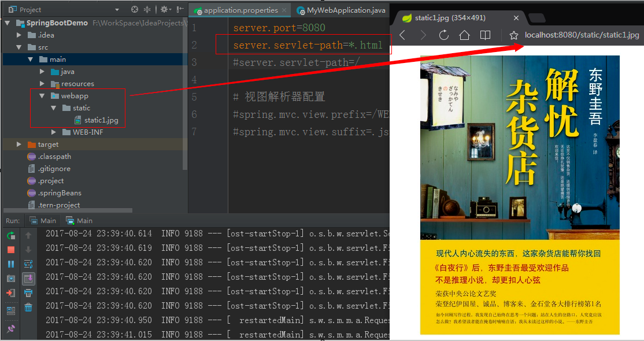644x341 pixels.
Task: Click the down-the-stack-trace arrow in console toolbar
Action: click(x=28, y=250)
